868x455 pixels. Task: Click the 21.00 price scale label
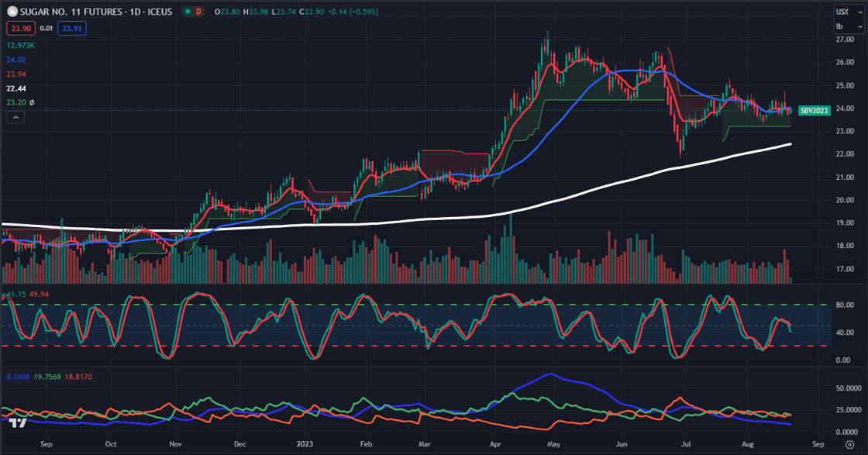(845, 178)
